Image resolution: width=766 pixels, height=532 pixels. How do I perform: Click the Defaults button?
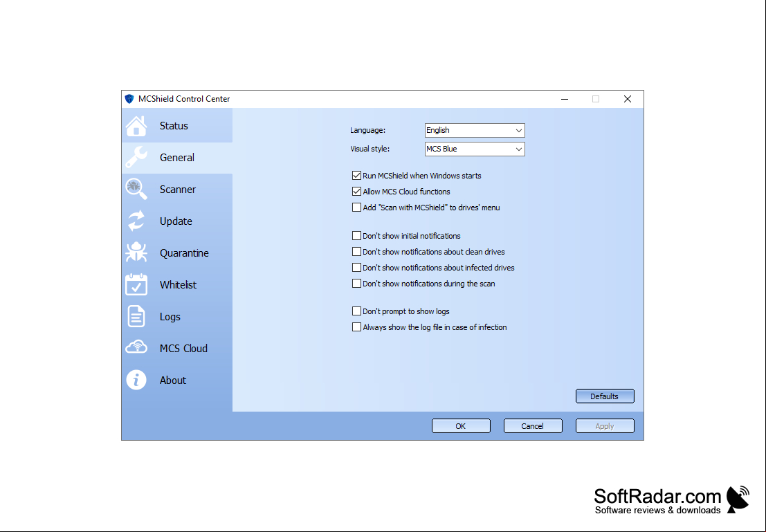click(605, 396)
